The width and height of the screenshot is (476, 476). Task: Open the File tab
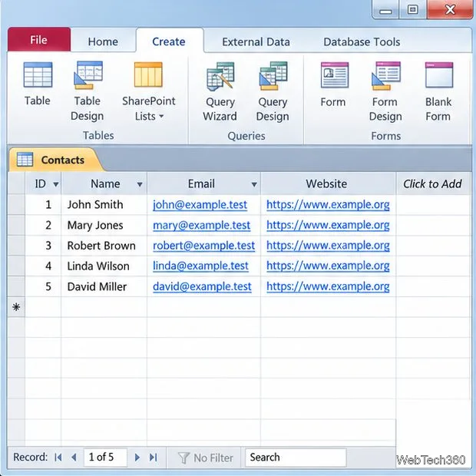click(39, 39)
